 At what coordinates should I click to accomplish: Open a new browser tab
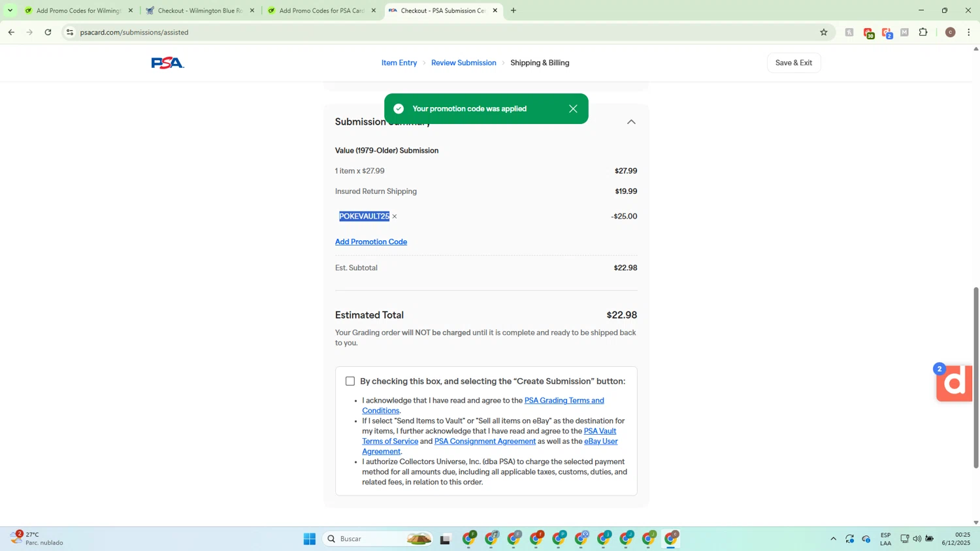tap(514, 10)
